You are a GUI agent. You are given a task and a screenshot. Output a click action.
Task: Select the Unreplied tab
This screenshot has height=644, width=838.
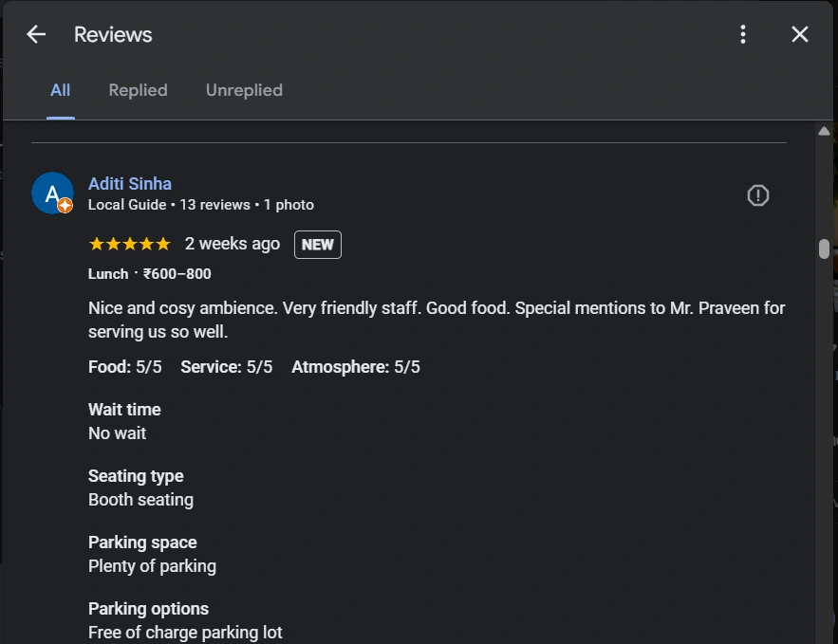(x=244, y=90)
